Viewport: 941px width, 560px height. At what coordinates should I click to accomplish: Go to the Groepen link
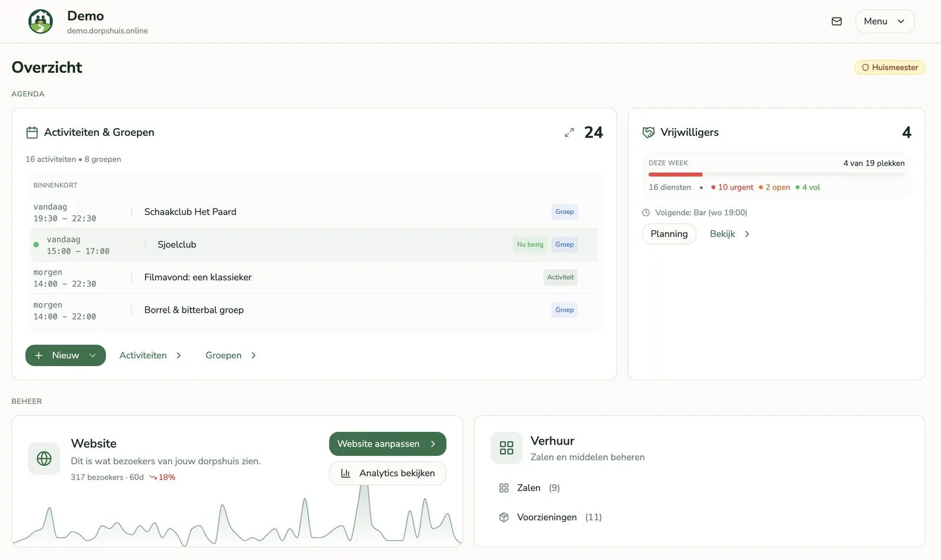pos(223,356)
